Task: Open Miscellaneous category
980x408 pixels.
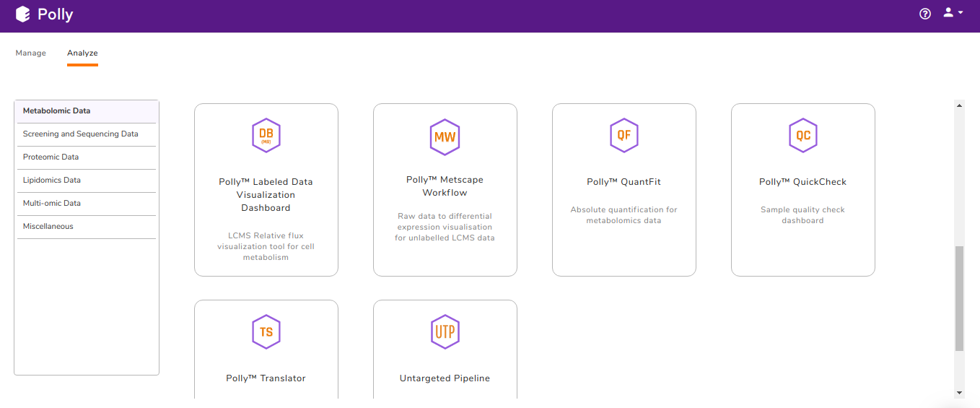Action: click(x=87, y=227)
